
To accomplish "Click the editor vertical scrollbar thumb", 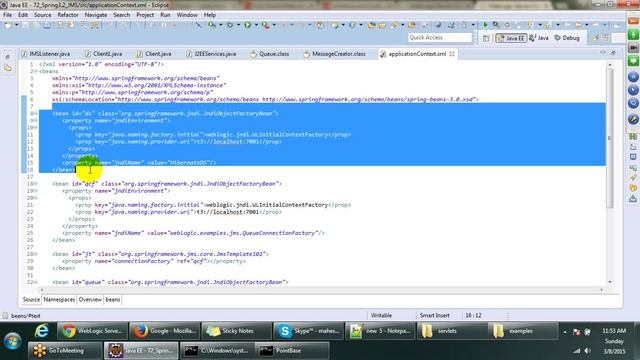I will click(x=610, y=138).
